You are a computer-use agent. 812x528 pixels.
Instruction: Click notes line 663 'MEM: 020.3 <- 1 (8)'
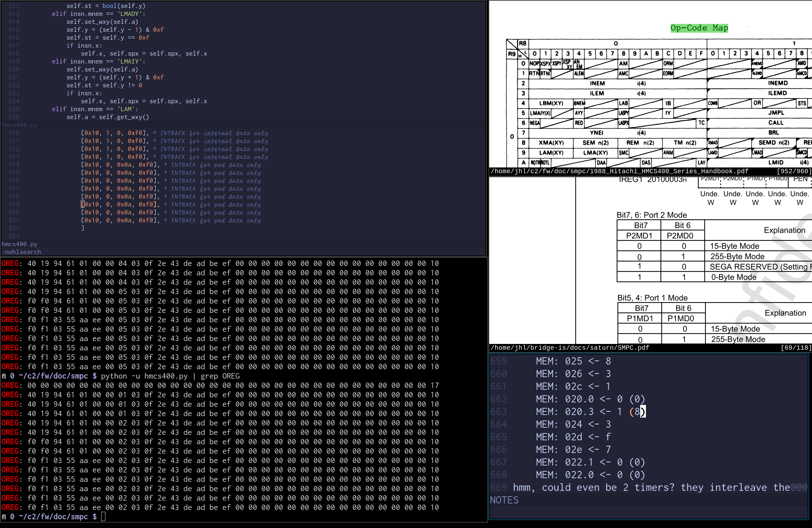coord(591,411)
